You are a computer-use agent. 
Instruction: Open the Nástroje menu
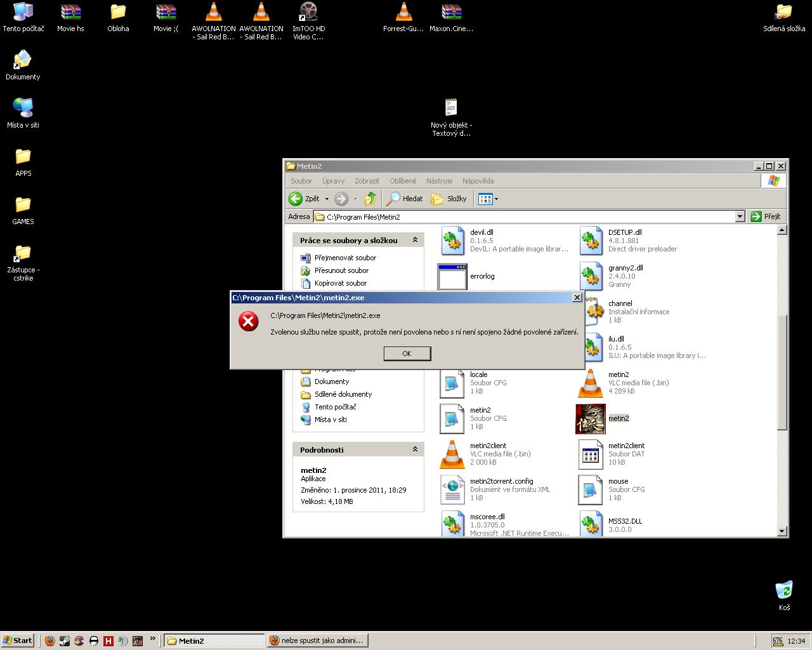pyautogui.click(x=439, y=181)
